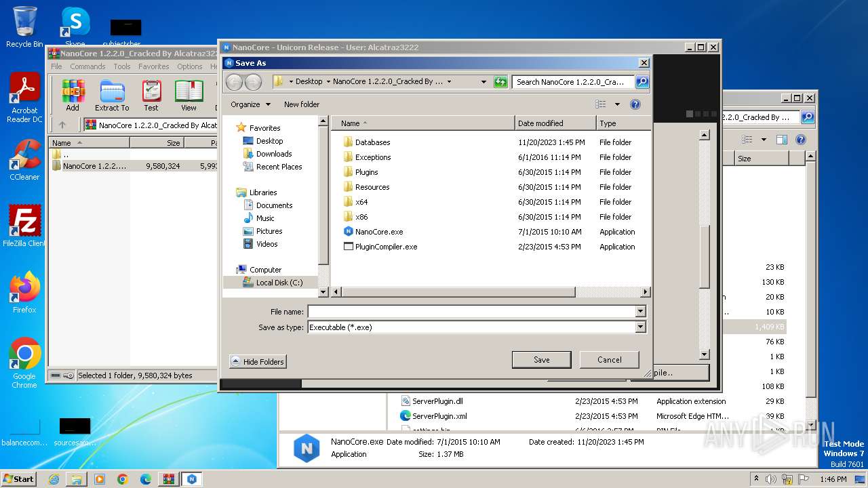Click Microsoft Edge icon in taskbar
The width and height of the screenshot is (868, 488).
(x=146, y=479)
